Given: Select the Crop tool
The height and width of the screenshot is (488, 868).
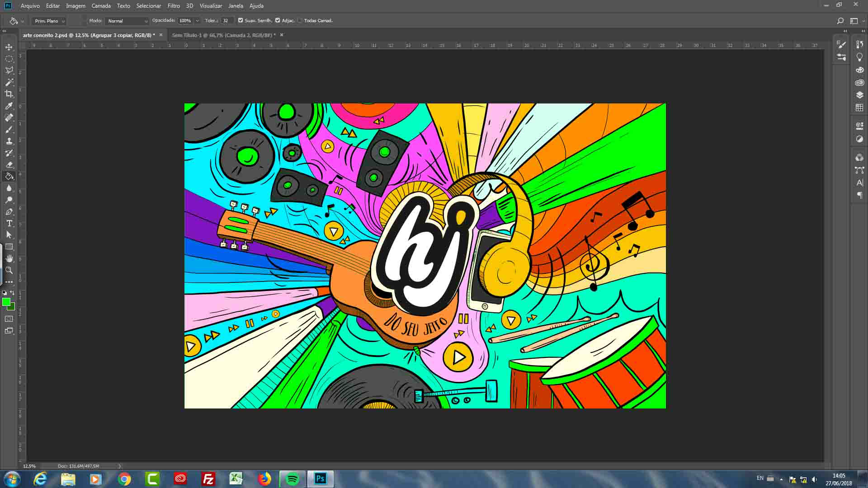Looking at the screenshot, I should point(9,94).
